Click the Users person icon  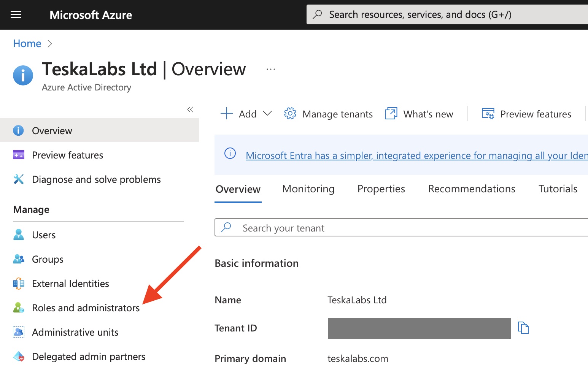click(18, 235)
